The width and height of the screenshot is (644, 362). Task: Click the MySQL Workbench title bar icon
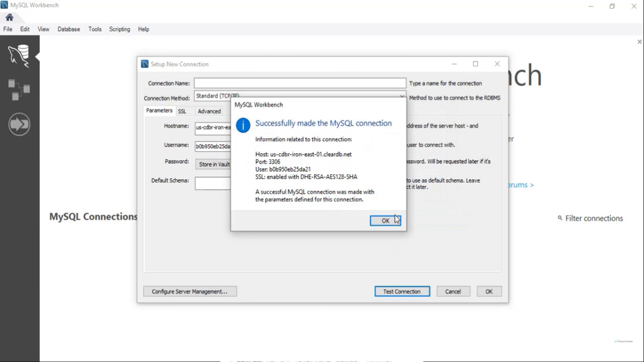(x=4, y=5)
